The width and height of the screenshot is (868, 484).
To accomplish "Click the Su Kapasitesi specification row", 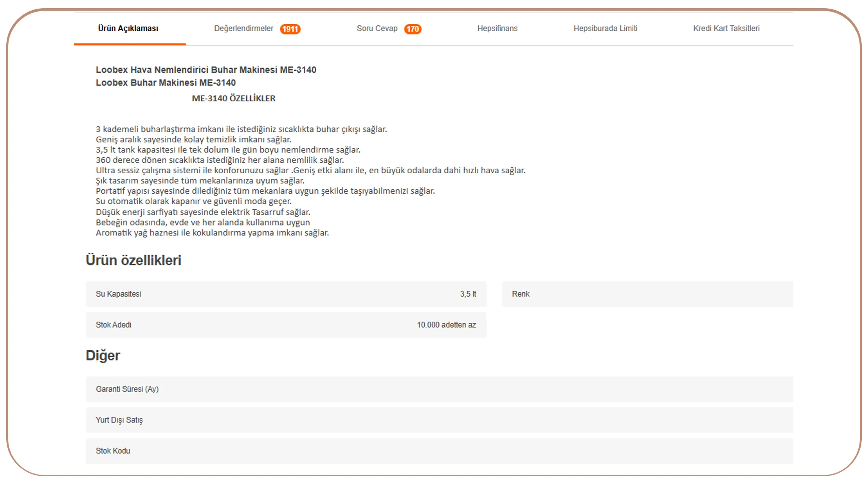I will point(286,294).
